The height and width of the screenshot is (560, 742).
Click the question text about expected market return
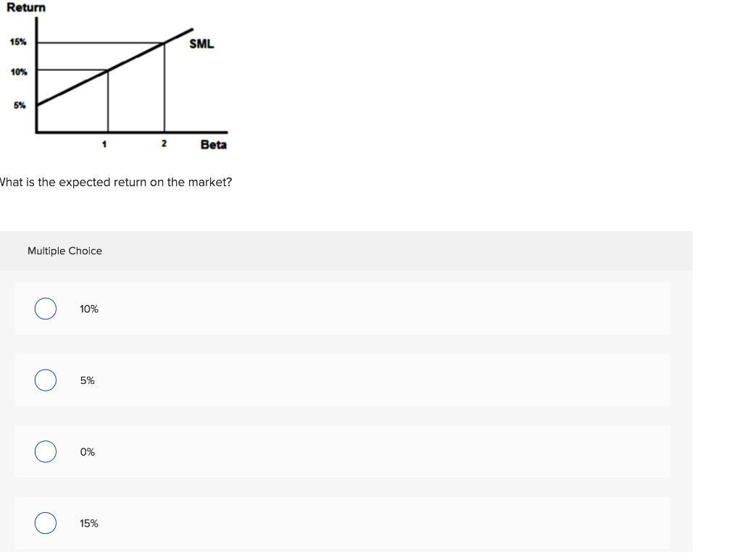116,183
